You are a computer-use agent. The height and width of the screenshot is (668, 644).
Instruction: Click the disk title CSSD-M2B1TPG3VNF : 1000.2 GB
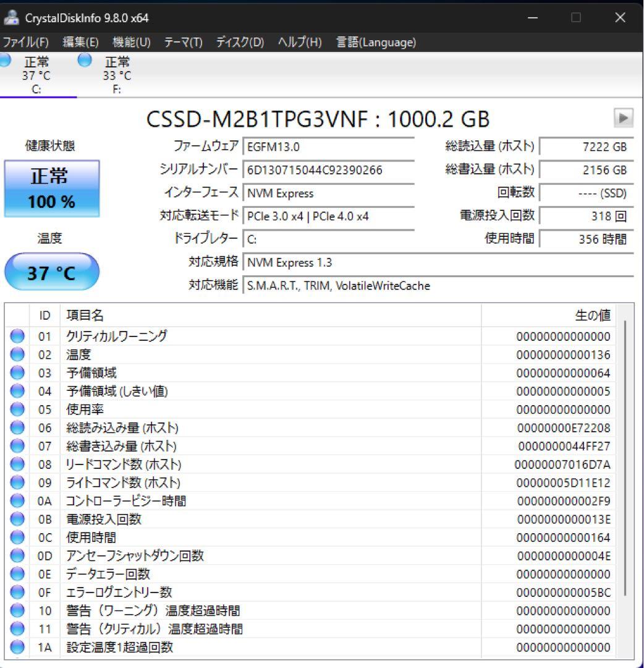pyautogui.click(x=318, y=119)
